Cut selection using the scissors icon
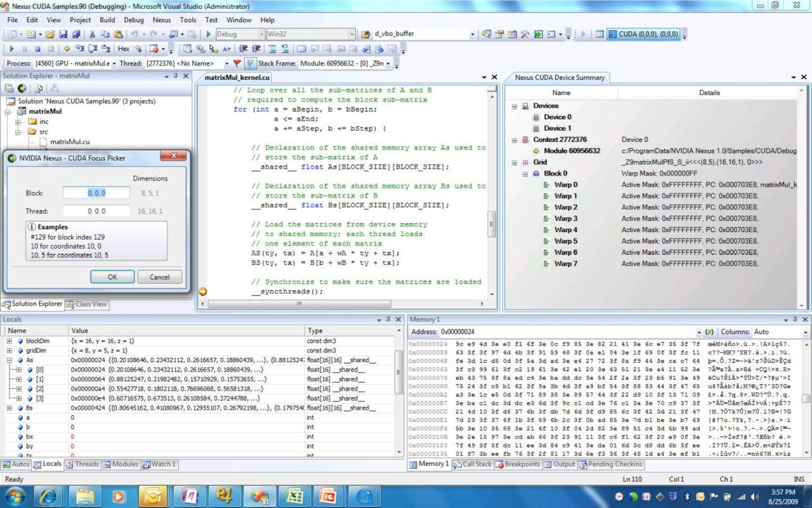812x508 pixels. coord(93,34)
